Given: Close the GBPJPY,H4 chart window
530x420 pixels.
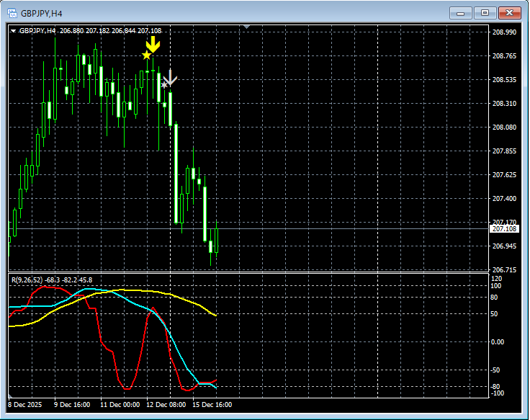Looking at the screenshot, I should click(509, 13).
